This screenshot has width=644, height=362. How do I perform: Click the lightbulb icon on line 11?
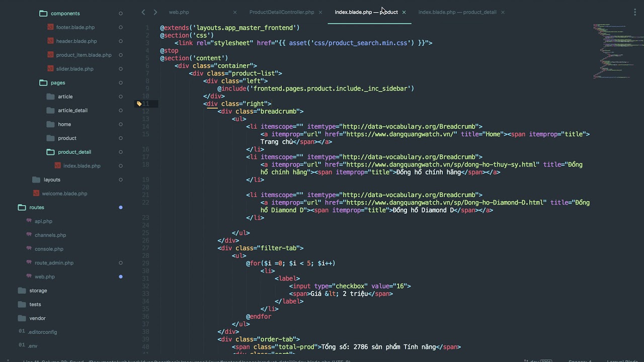coord(139,104)
